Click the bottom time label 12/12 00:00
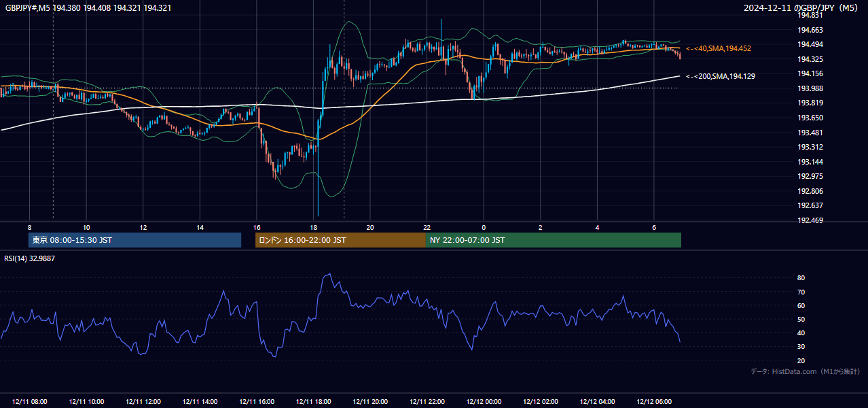 click(x=484, y=402)
